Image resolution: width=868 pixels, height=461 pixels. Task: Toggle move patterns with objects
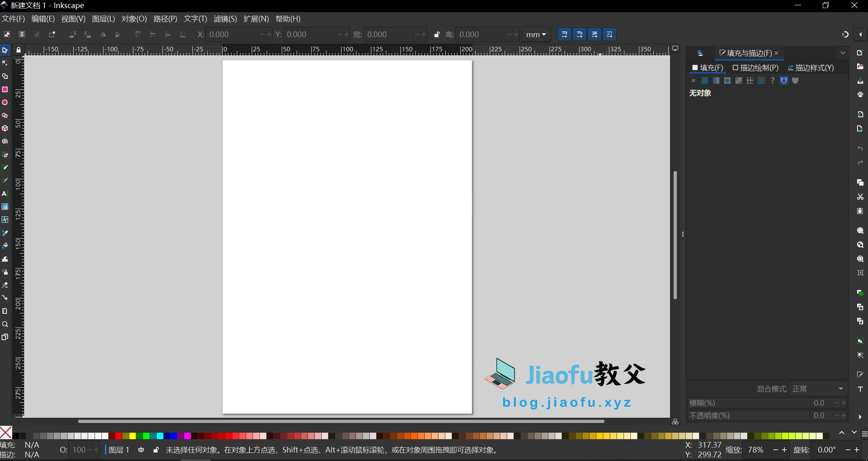(609, 34)
